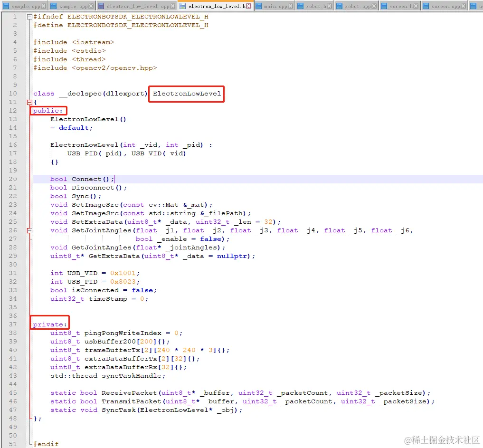This screenshot has height=448, width=483.
Task: Click 'int USB_VID = 0x1001;' line
Action: (x=95, y=273)
